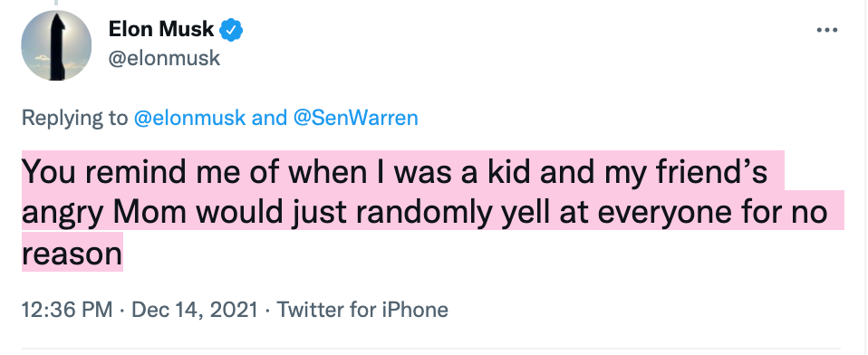Click the 12:36 PM timestamp
Viewport: 868px width, 355px height.
click(x=68, y=309)
